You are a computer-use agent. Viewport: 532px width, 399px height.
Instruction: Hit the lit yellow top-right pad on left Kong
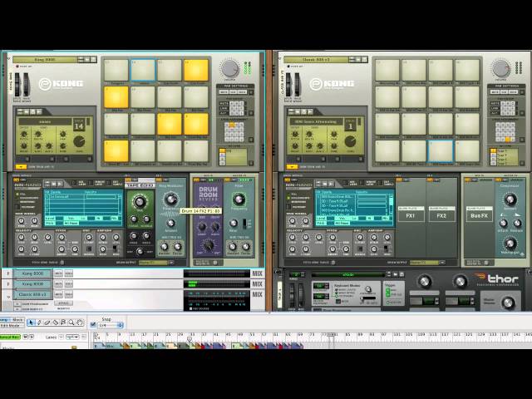pos(196,71)
